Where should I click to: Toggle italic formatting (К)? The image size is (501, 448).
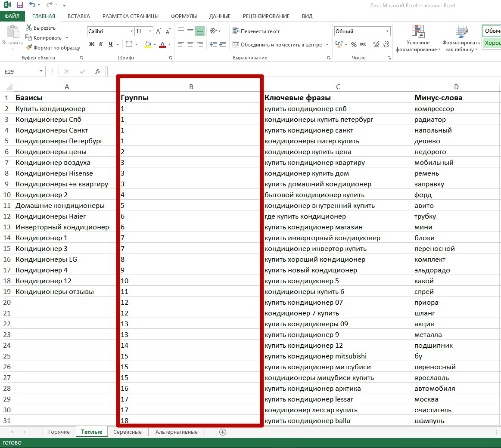(101, 44)
